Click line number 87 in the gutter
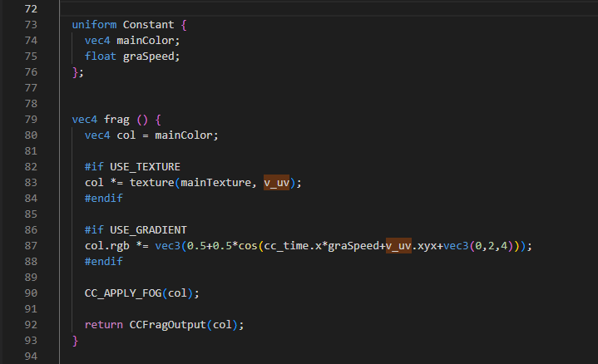 pyautogui.click(x=31, y=246)
